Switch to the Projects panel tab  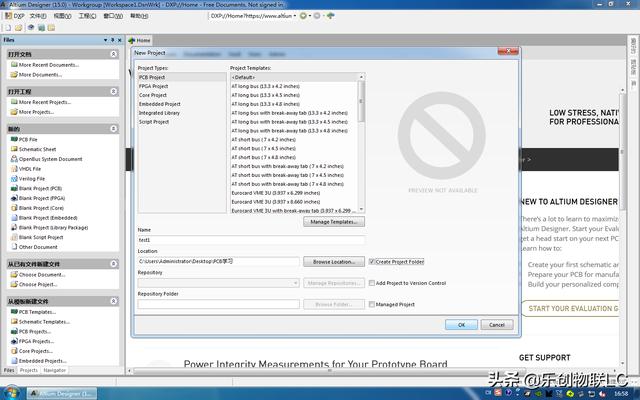[29, 370]
